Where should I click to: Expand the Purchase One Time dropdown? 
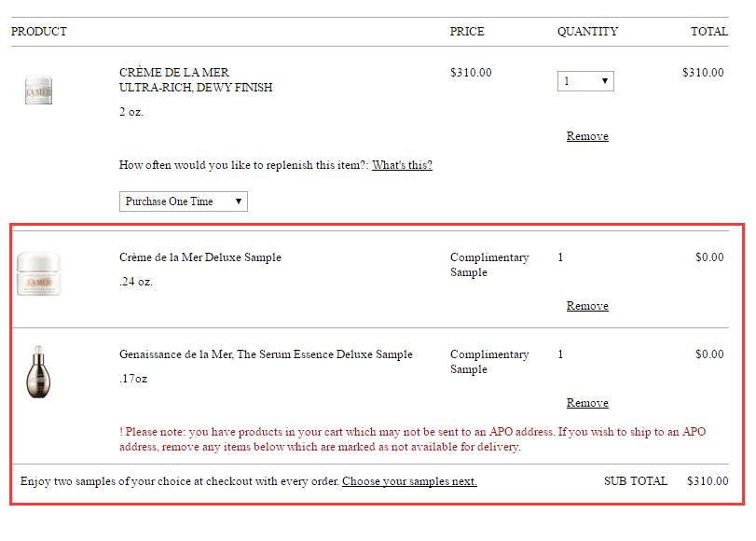(184, 201)
